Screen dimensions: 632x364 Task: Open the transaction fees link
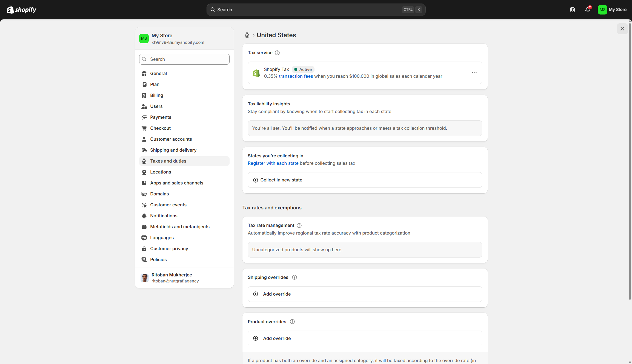coord(296,76)
